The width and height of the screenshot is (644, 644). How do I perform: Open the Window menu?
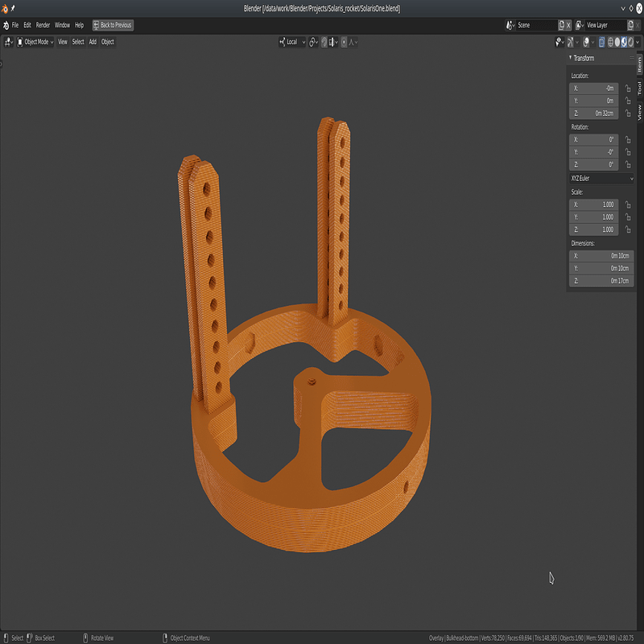[x=62, y=26]
